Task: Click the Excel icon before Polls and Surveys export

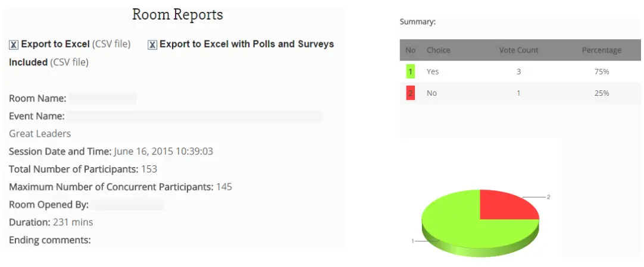Action: (x=152, y=45)
